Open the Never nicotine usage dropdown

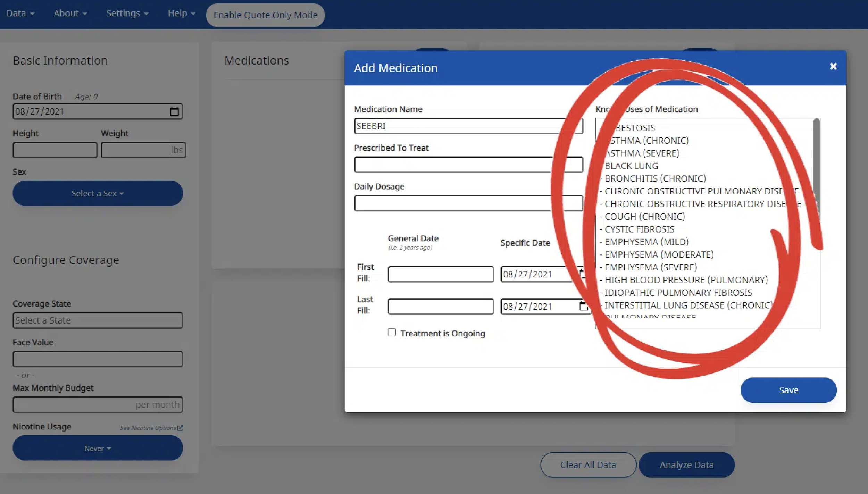click(x=98, y=448)
